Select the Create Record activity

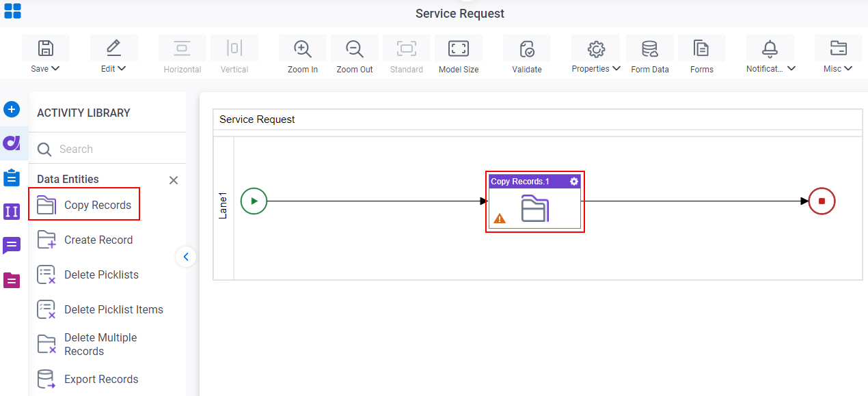[x=85, y=240]
